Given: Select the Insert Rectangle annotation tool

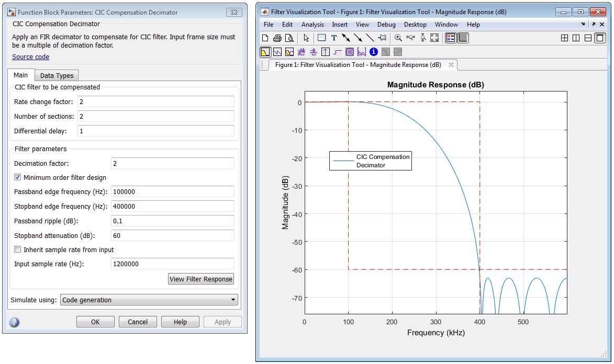Looking at the screenshot, I should click(x=321, y=38).
